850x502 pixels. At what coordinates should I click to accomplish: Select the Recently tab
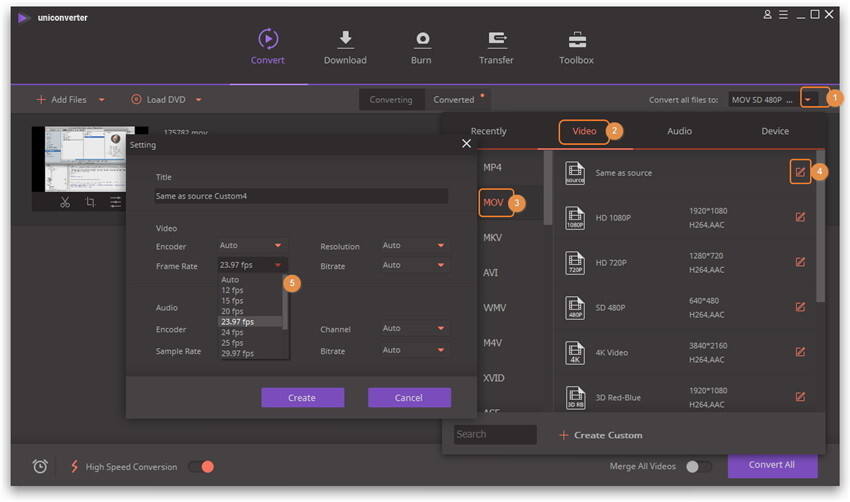point(488,131)
